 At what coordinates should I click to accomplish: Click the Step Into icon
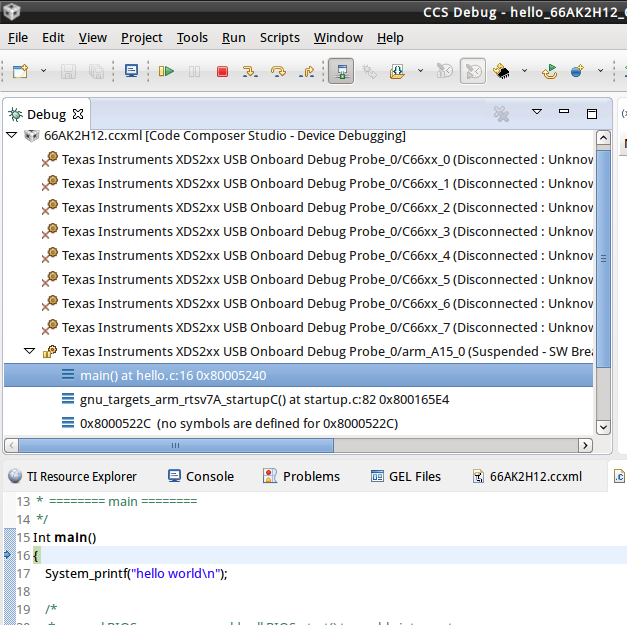coord(250,72)
